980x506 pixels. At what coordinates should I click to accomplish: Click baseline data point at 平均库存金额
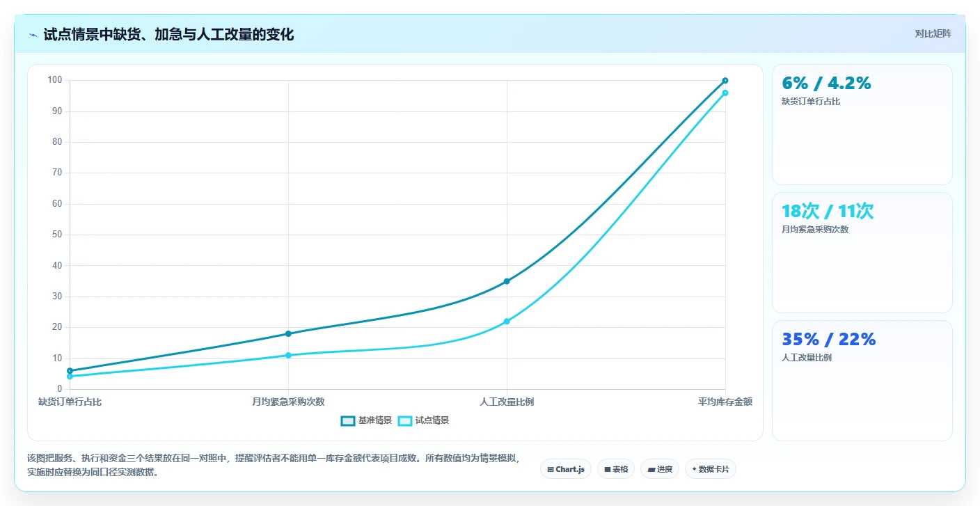click(x=725, y=81)
